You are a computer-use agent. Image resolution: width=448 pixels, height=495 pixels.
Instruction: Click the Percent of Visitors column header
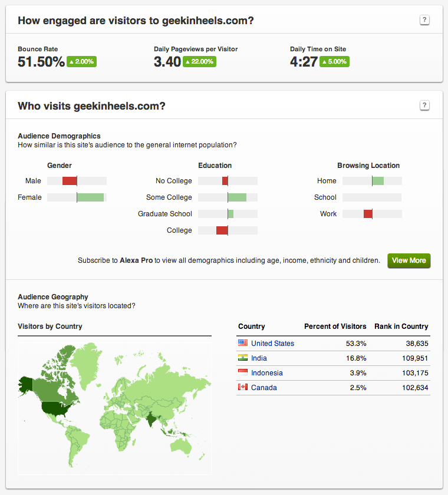coord(335,326)
